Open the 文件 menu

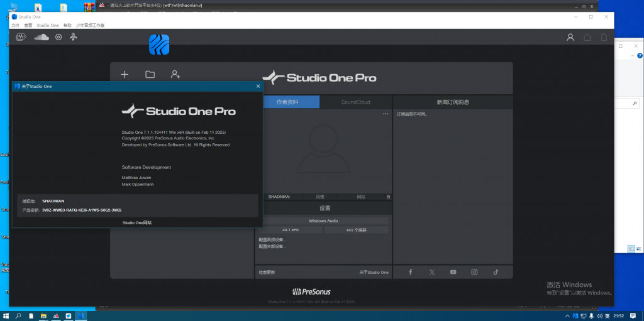(15, 26)
